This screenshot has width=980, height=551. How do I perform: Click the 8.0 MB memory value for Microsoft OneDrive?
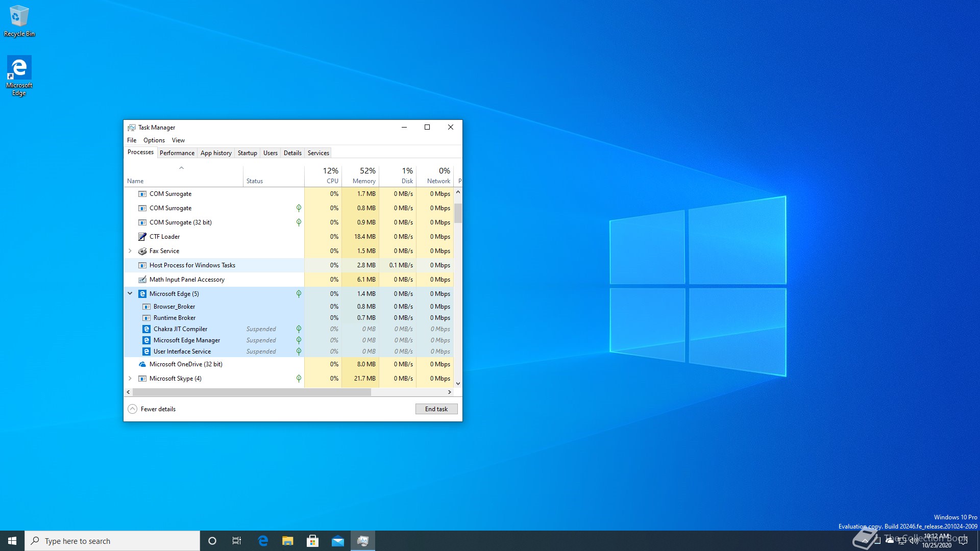pyautogui.click(x=366, y=364)
